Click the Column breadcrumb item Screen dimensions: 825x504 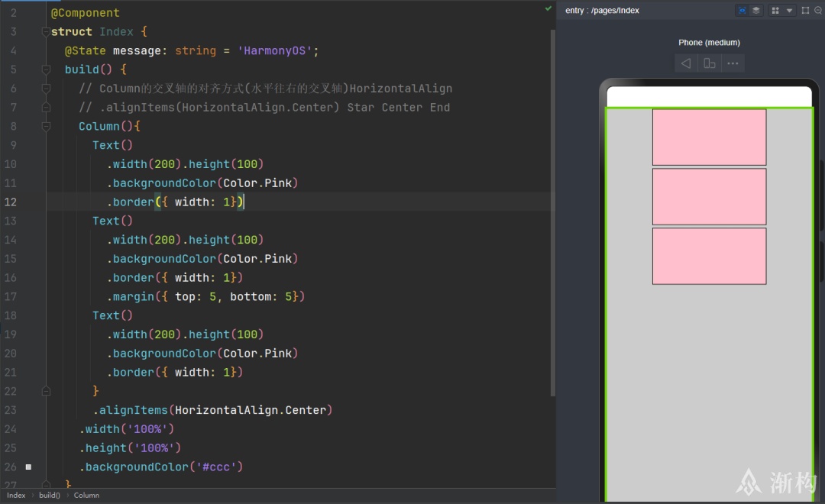86,495
